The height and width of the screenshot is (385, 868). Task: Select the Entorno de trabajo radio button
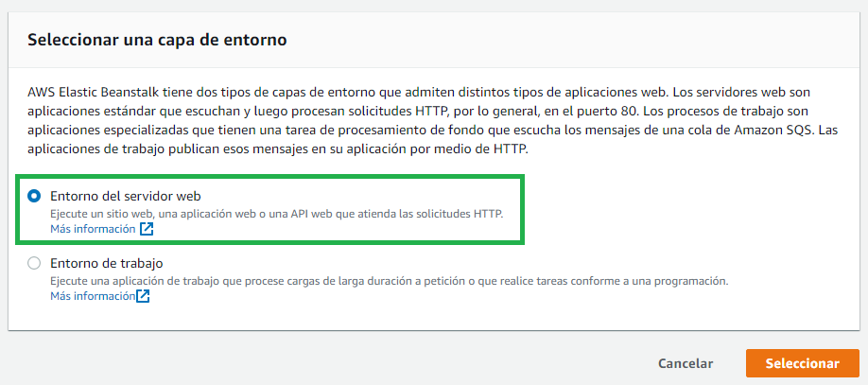click(34, 263)
